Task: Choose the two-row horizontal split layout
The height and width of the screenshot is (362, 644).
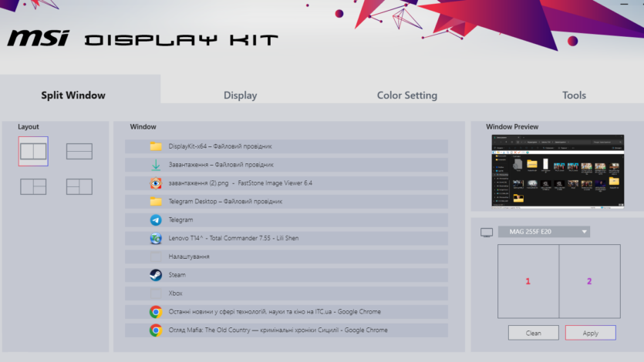Action: (79, 151)
